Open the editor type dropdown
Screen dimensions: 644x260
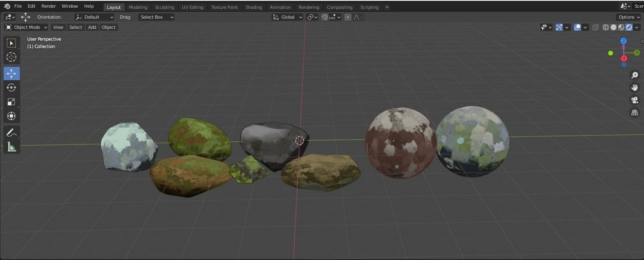pyautogui.click(x=10, y=17)
